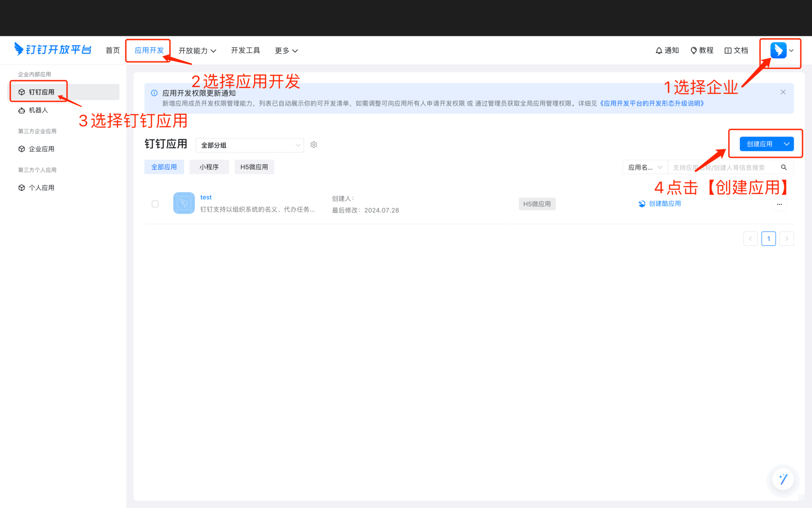Go to next page arrow
Image resolution: width=812 pixels, height=508 pixels.
point(787,239)
